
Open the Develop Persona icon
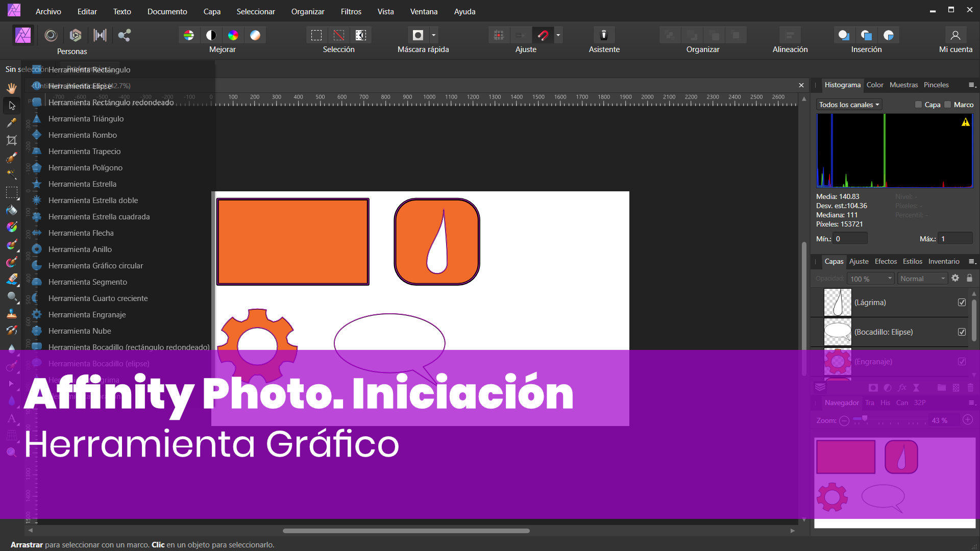point(76,35)
